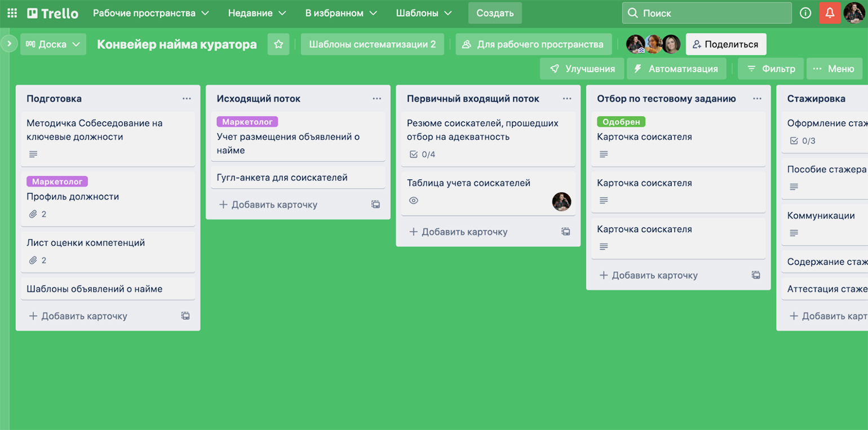This screenshot has height=430, width=868.
Task: Click the Создать button
Action: pyautogui.click(x=494, y=13)
